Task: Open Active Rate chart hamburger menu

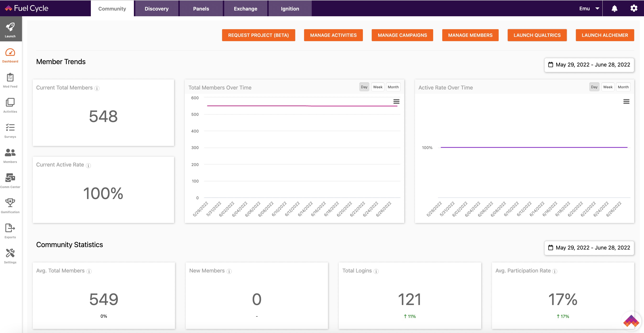Action: tap(626, 102)
